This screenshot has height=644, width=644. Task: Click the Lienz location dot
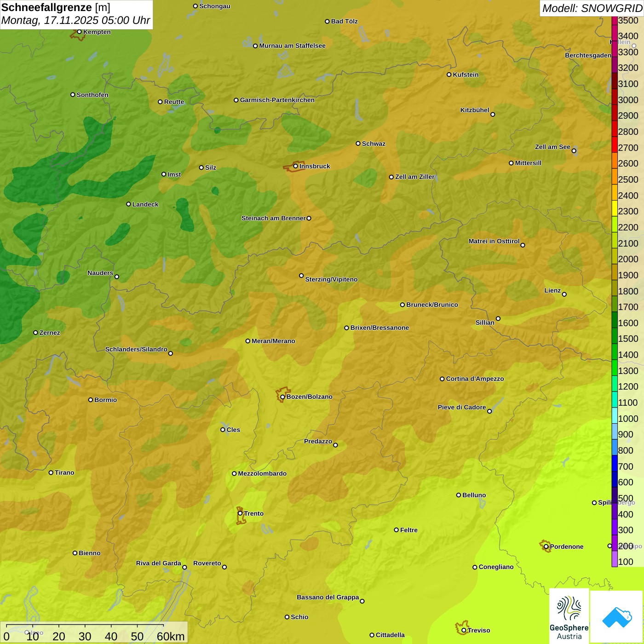(564, 294)
